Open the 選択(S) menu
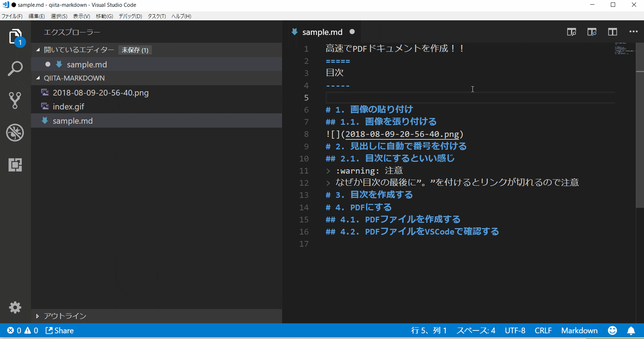Viewport: 644px width, 339px height. [x=59, y=16]
